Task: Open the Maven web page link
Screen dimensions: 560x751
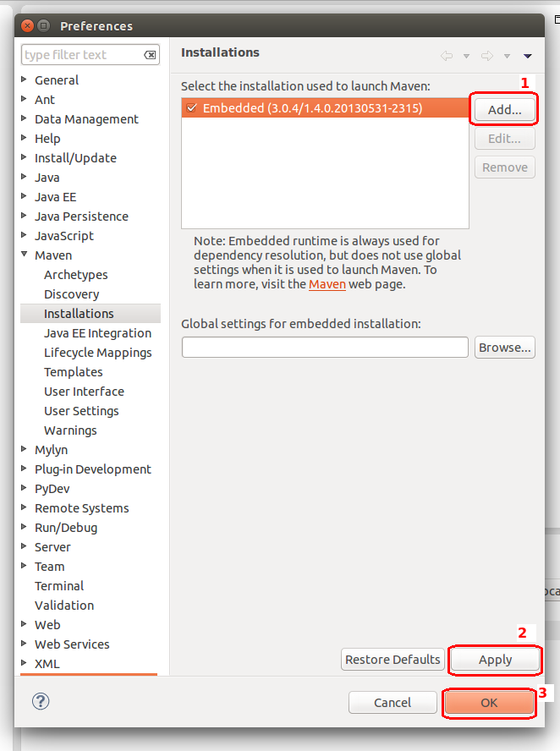Action: click(327, 284)
